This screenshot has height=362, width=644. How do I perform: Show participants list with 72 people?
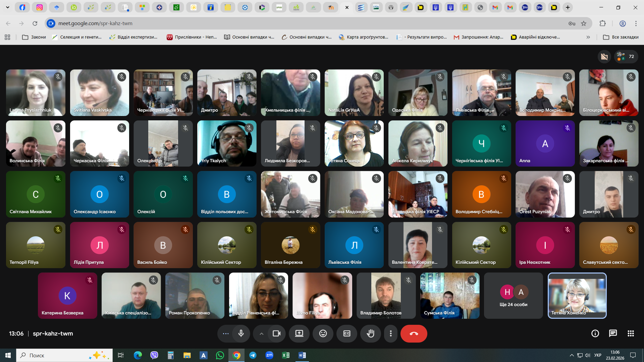coord(626,56)
